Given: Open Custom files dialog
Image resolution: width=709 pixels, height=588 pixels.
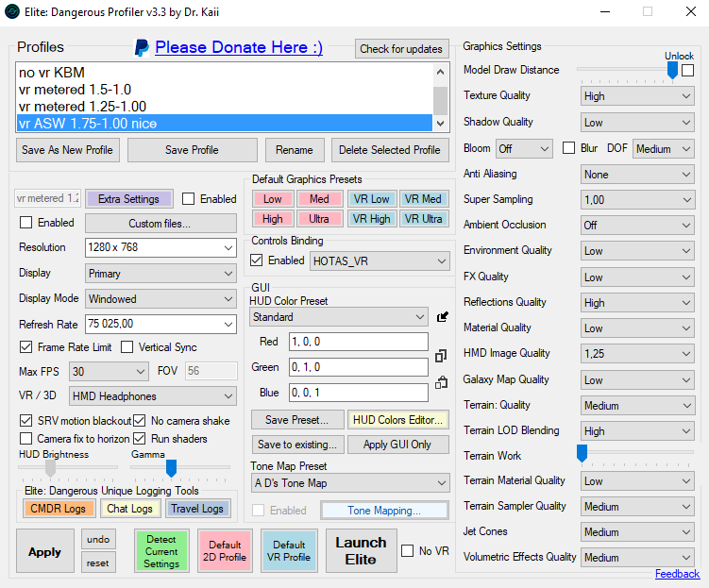Looking at the screenshot, I should 160,224.
